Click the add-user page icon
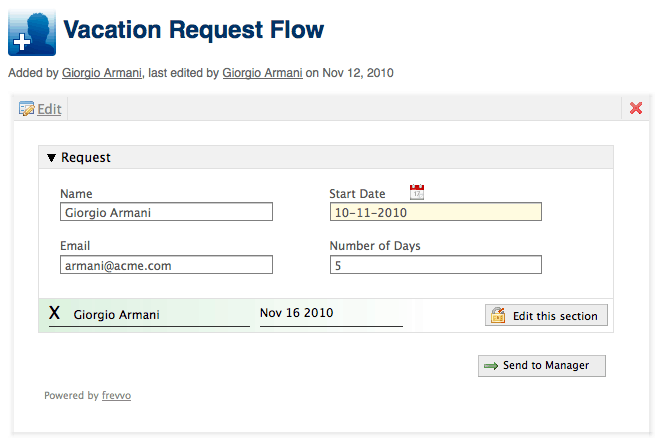 pyautogui.click(x=32, y=33)
